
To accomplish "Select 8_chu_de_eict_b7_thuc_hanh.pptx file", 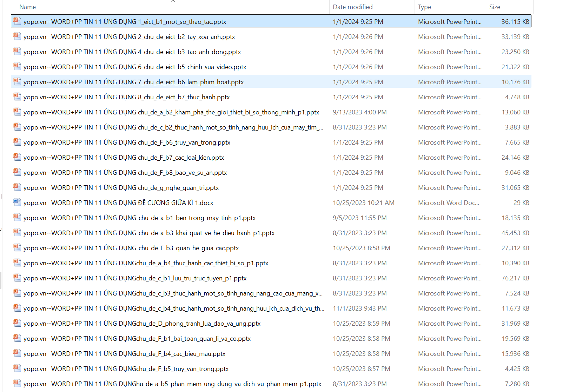I will click(126, 97).
